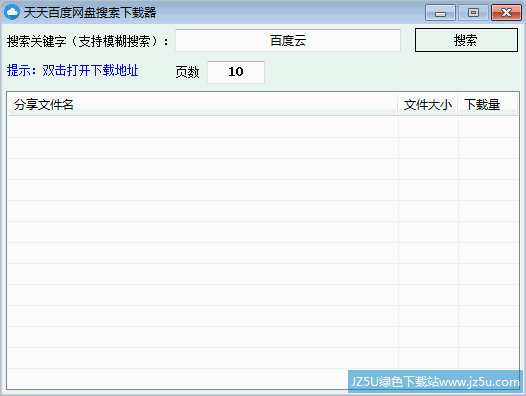
Task: Focus the search keyword field containing 百度云
Action: coord(288,41)
